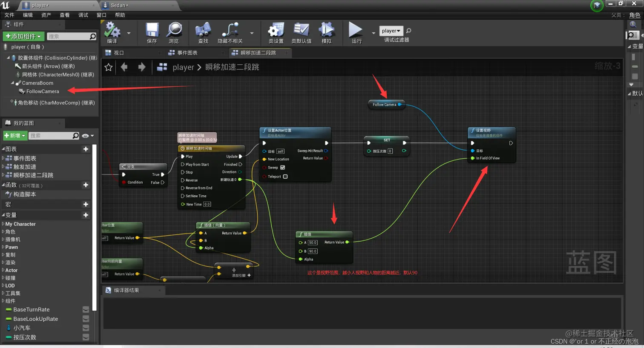Click Lerp node B value field 90.0

[313, 251]
